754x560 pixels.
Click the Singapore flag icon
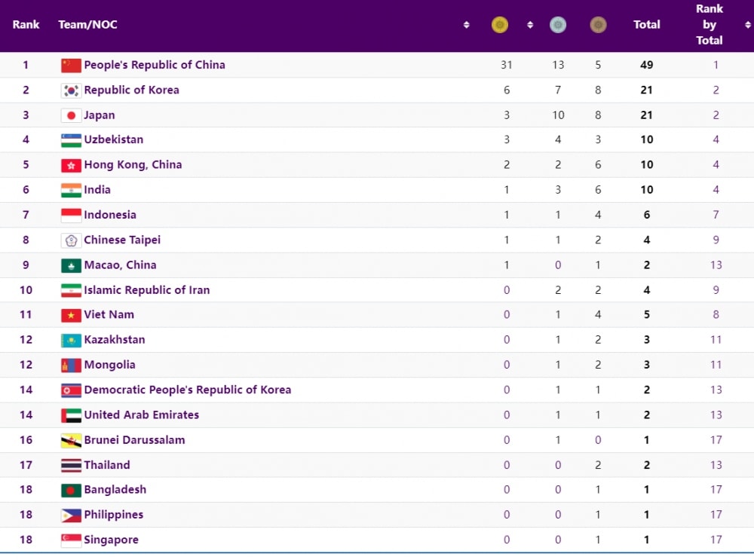(71, 540)
